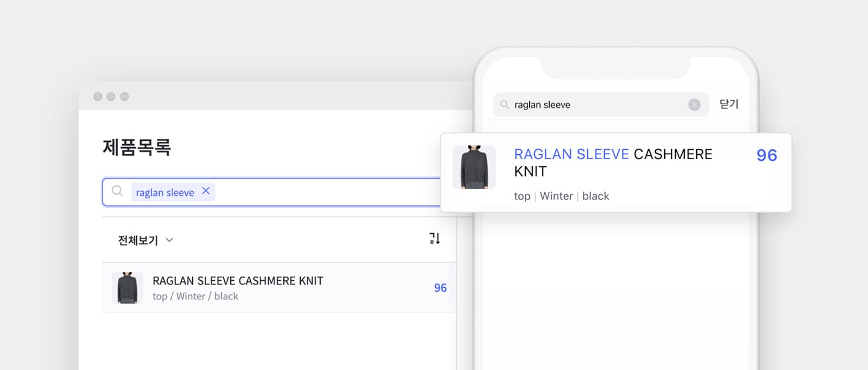Open the sort icon above the product list
This screenshot has height=370, width=868.
pos(435,239)
